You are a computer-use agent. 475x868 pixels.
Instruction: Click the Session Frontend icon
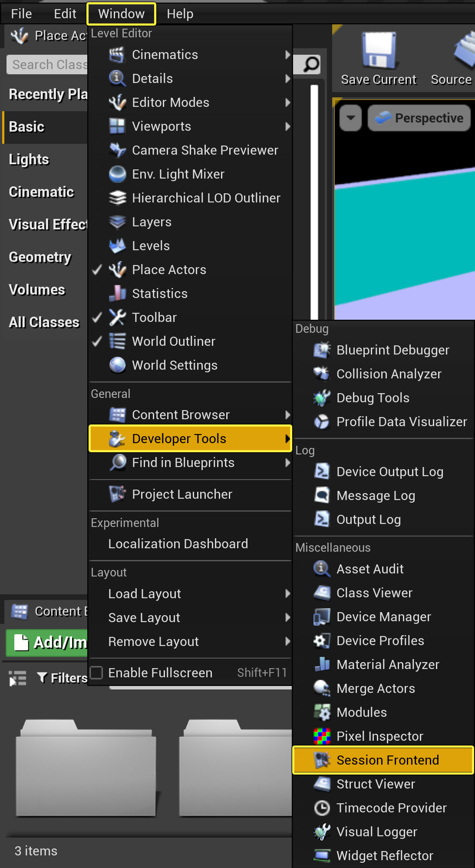coord(322,760)
